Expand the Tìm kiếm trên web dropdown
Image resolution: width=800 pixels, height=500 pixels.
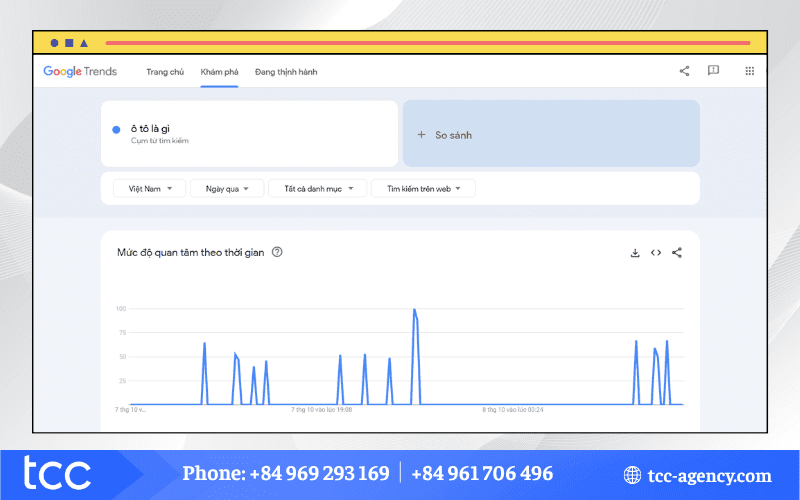[x=423, y=188]
